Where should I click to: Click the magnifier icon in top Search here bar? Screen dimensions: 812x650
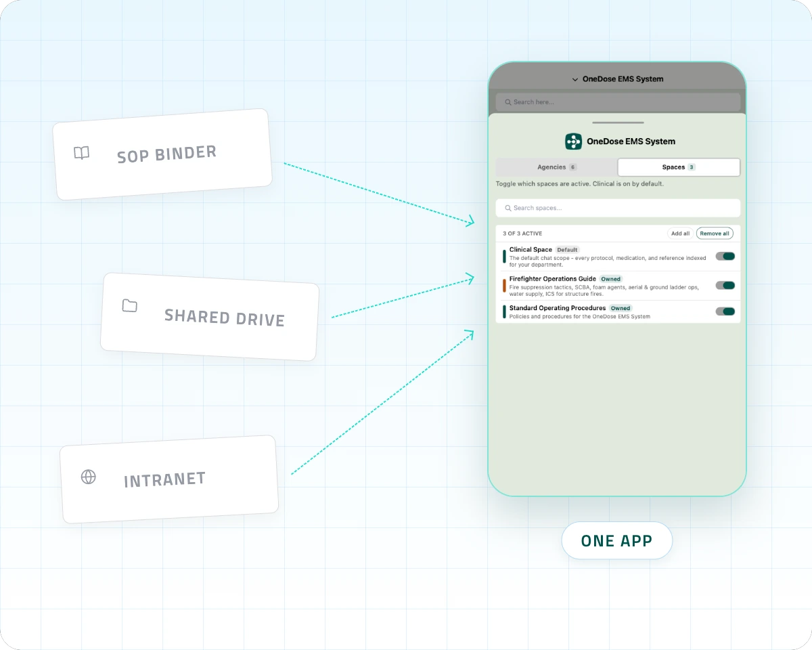tap(507, 102)
